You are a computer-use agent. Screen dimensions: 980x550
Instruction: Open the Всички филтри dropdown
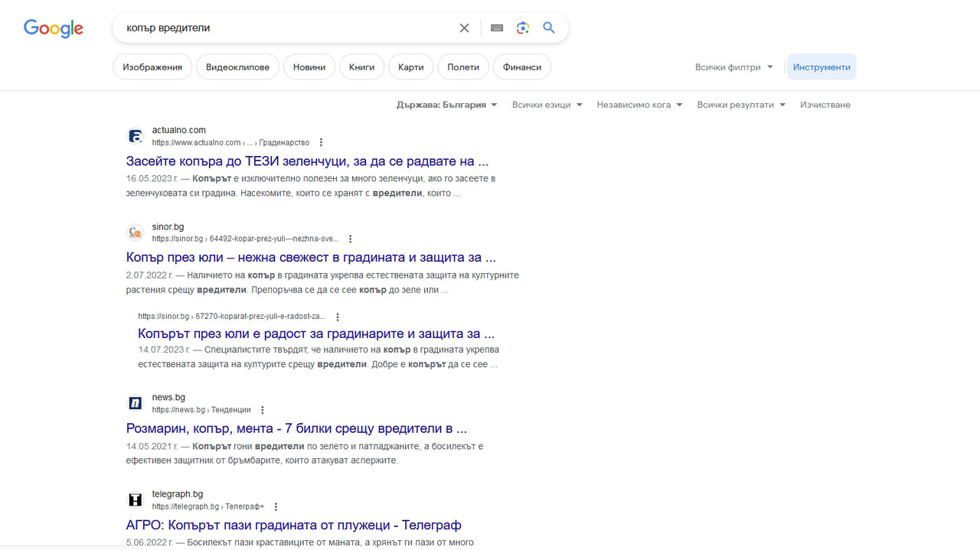[733, 67]
